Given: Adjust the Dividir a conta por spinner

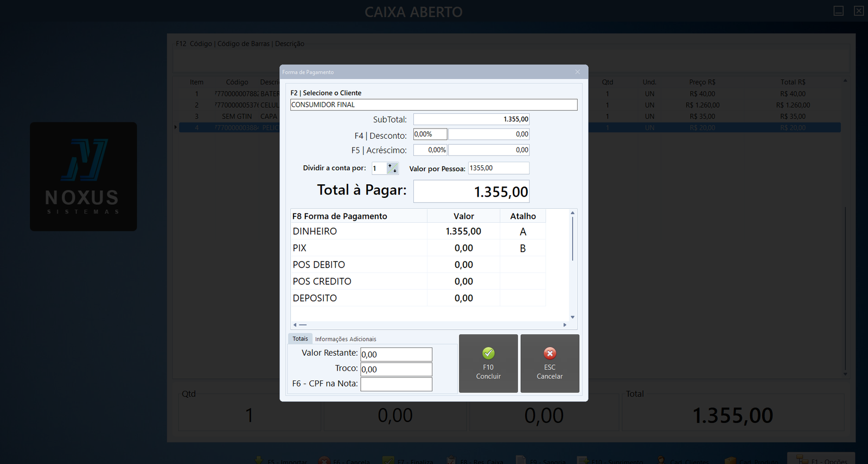Looking at the screenshot, I should pos(392,169).
